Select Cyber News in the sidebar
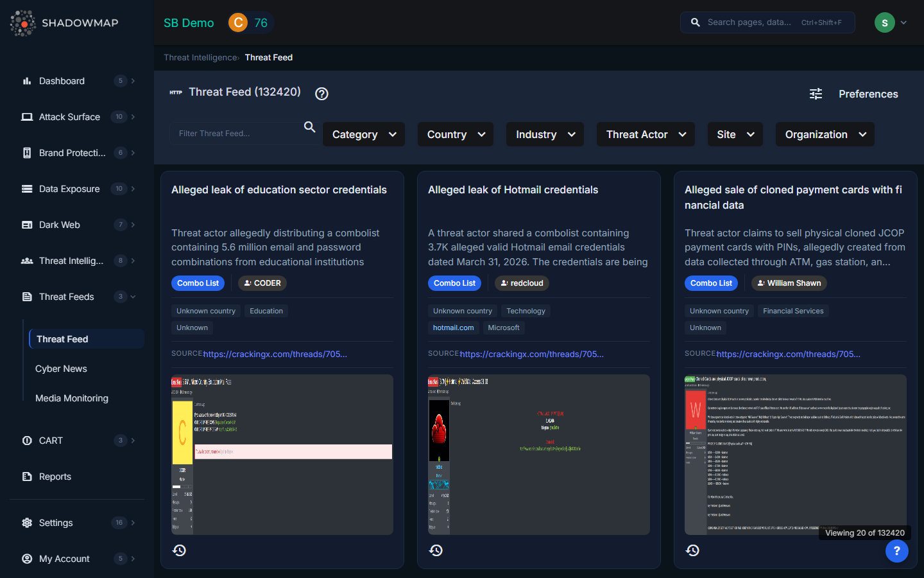 (61, 369)
